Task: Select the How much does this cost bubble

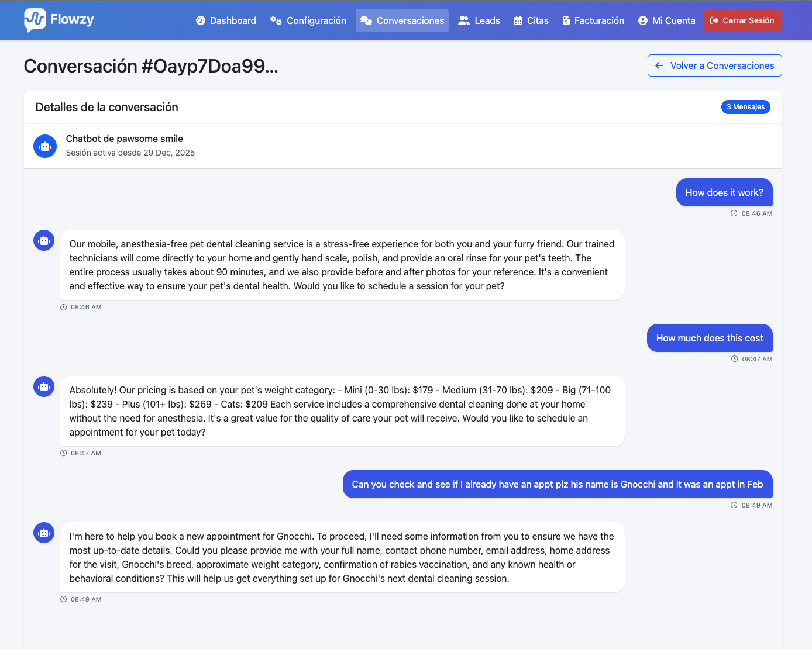Action: coord(710,338)
